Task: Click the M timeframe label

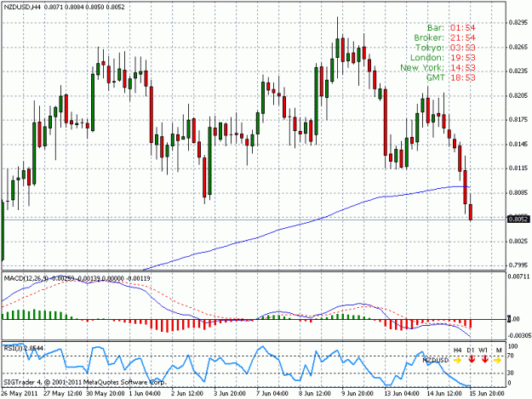Action: 499,350
